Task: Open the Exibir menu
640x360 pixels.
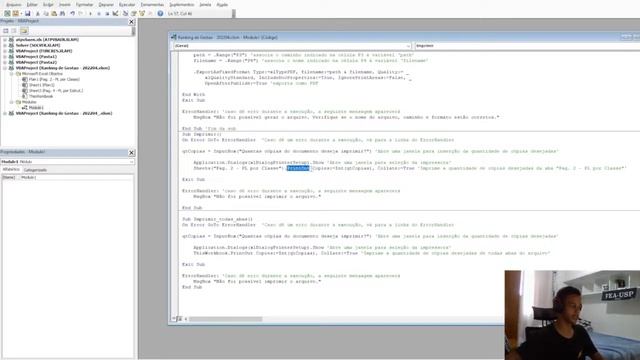Action: coord(48,4)
